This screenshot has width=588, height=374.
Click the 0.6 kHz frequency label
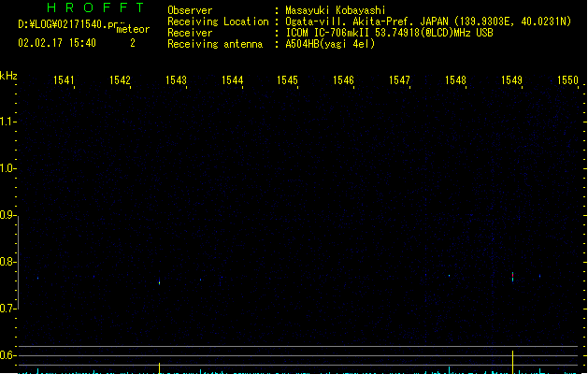(x=7, y=355)
